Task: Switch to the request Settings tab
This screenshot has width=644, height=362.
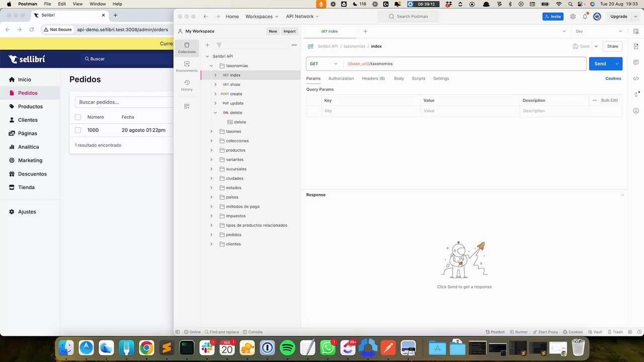Action: click(x=441, y=78)
